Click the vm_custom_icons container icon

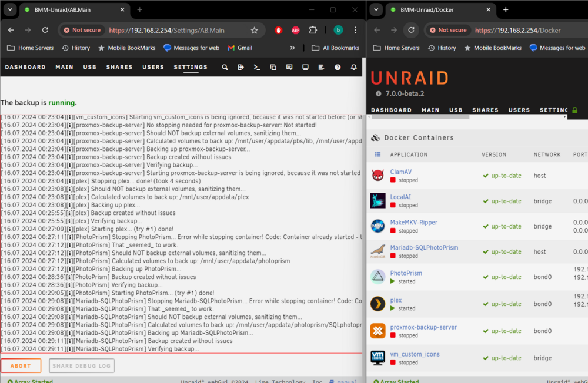pyautogui.click(x=377, y=358)
